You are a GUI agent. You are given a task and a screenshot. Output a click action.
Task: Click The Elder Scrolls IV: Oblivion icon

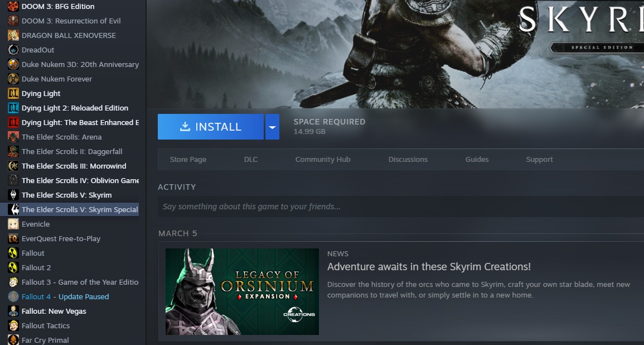coord(13,180)
